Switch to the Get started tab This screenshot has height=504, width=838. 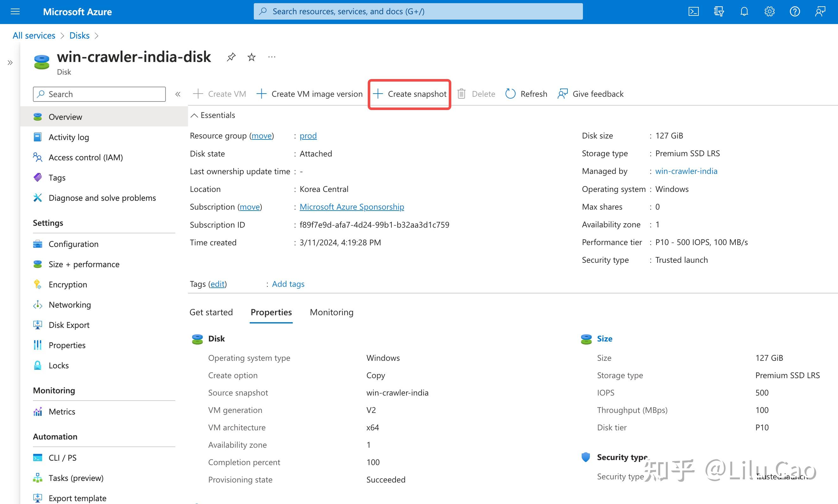[x=211, y=312]
